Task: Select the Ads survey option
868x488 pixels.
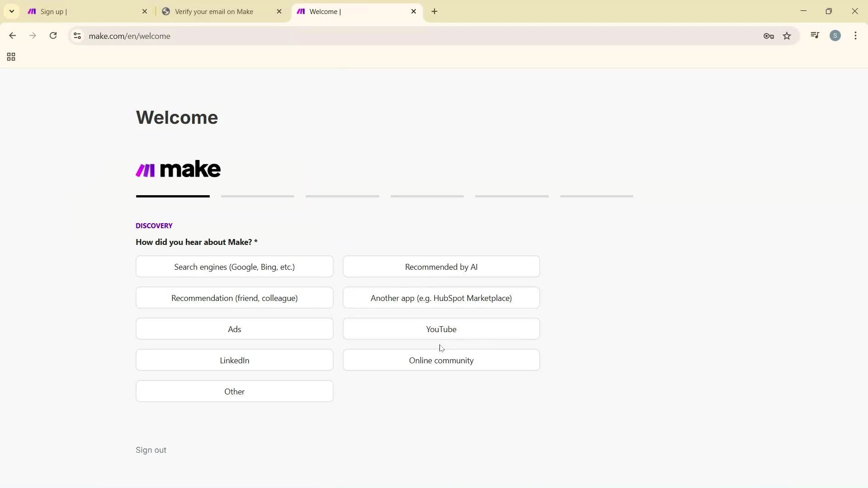Action: (234, 328)
